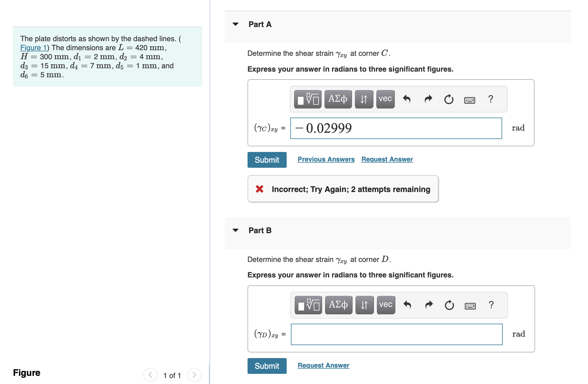Viewport: 588px width, 384px height.
Task: Click Part A redo arrow icon
Action: click(428, 99)
